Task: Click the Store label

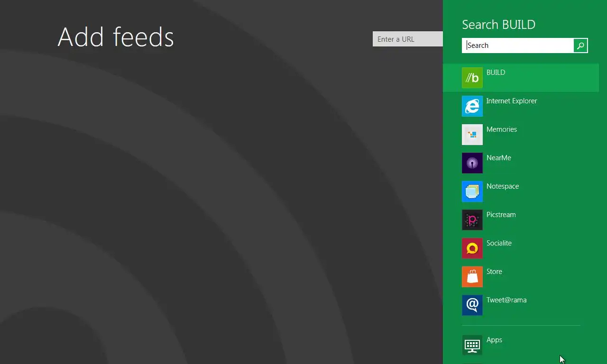Action: coord(494,272)
